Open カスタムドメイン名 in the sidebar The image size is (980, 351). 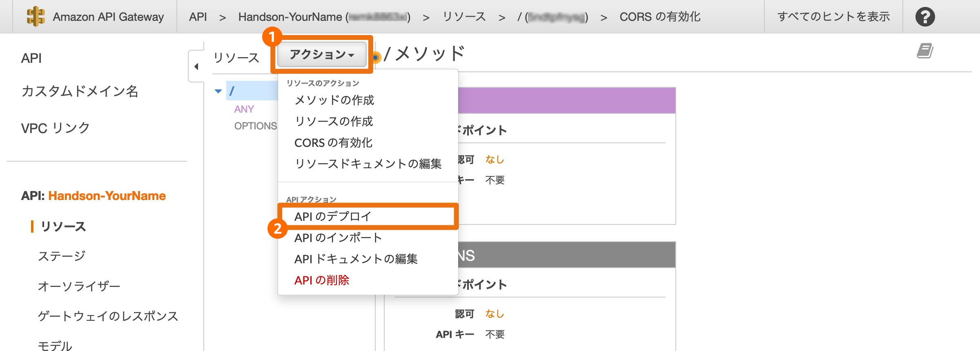pyautogui.click(x=80, y=91)
